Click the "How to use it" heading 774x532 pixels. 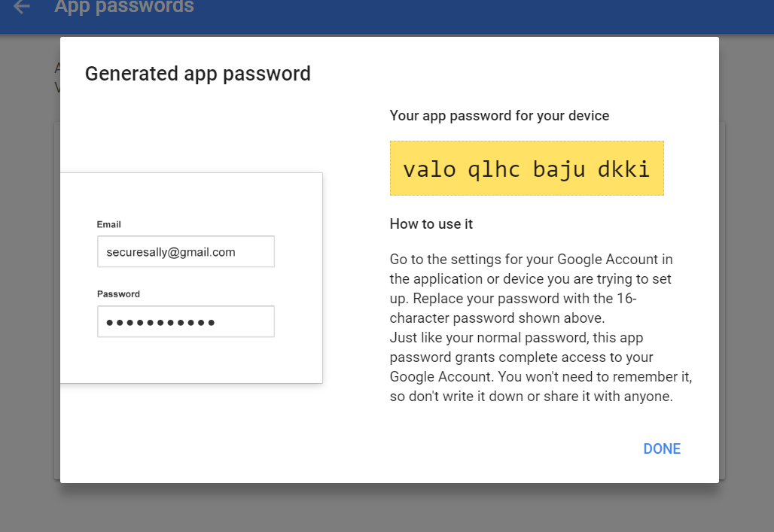(431, 224)
